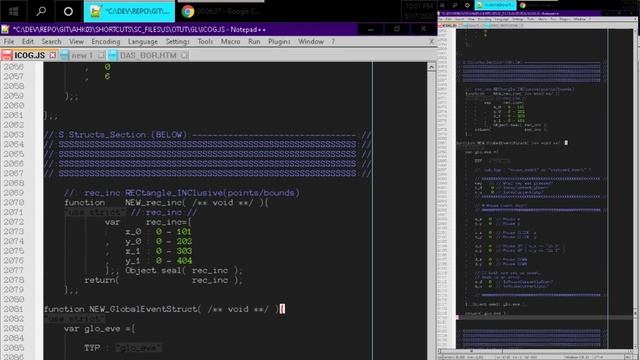This screenshot has height=360, width=640.
Task: Open the taskbar clock and date
Action: coord(419,11)
